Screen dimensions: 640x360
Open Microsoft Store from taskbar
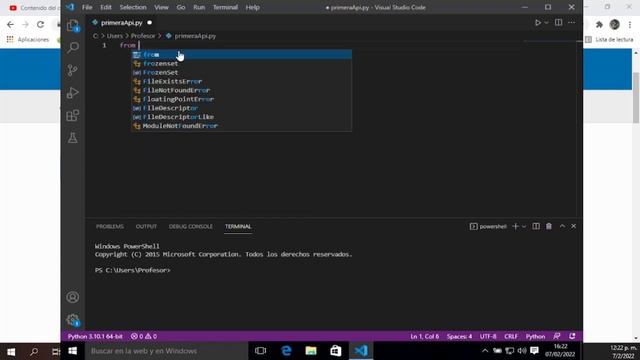[336, 351]
